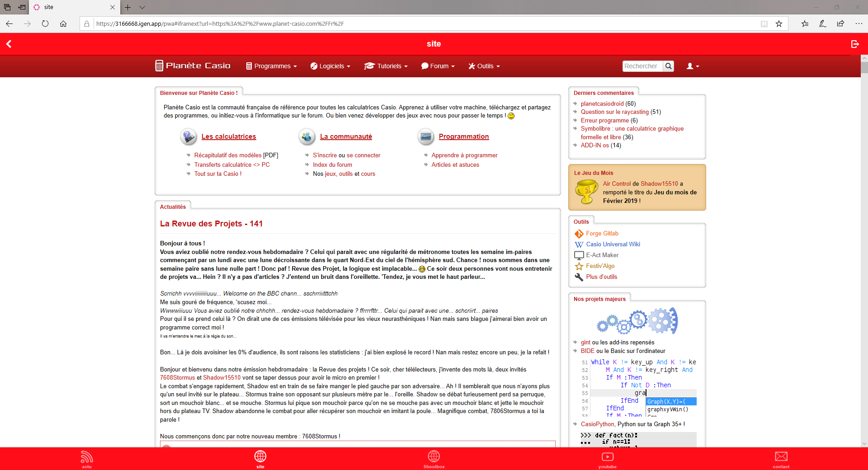This screenshot has height=470, width=868.
Task: Click the search magnifier button
Action: [x=669, y=66]
